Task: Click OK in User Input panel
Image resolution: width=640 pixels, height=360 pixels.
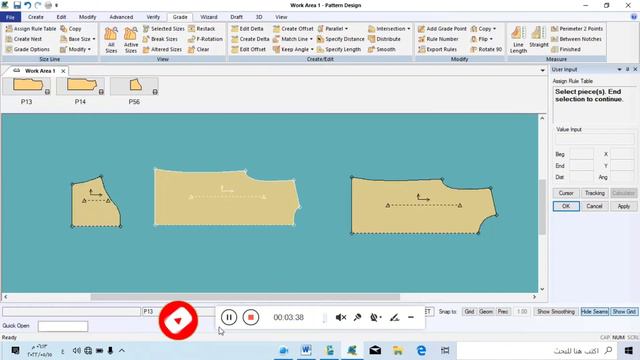Action: (566, 206)
